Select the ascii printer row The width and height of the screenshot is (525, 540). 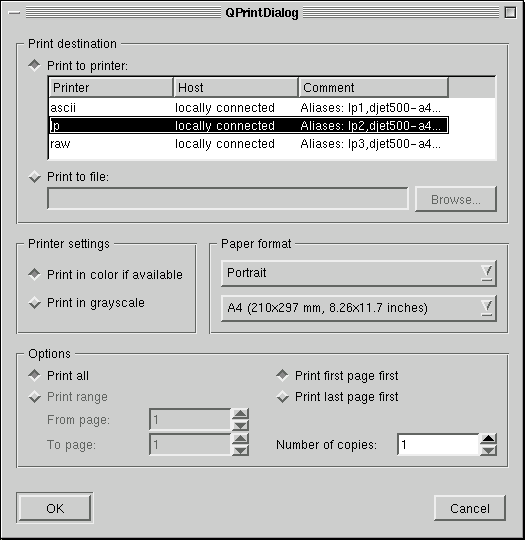[x=249, y=108]
